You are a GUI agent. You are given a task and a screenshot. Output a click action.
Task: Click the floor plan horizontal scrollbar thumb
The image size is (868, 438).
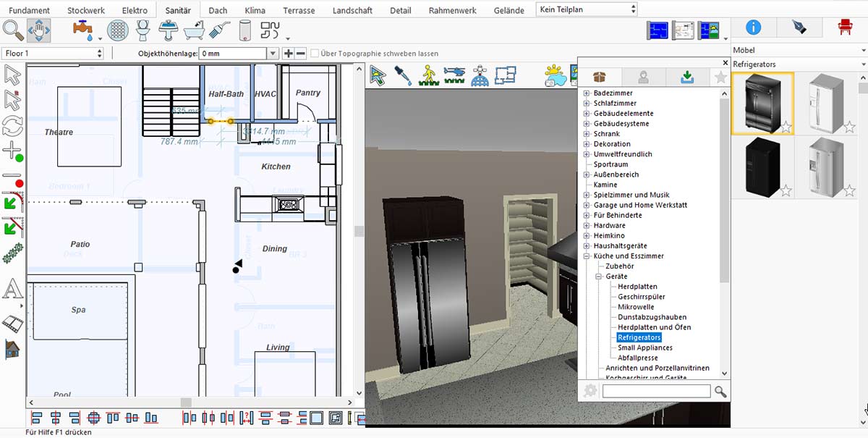point(186,402)
